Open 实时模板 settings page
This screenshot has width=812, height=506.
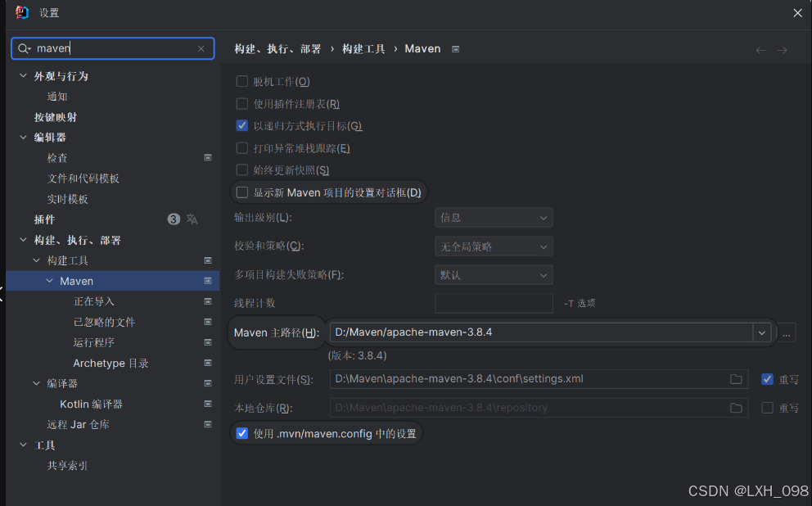(x=67, y=199)
